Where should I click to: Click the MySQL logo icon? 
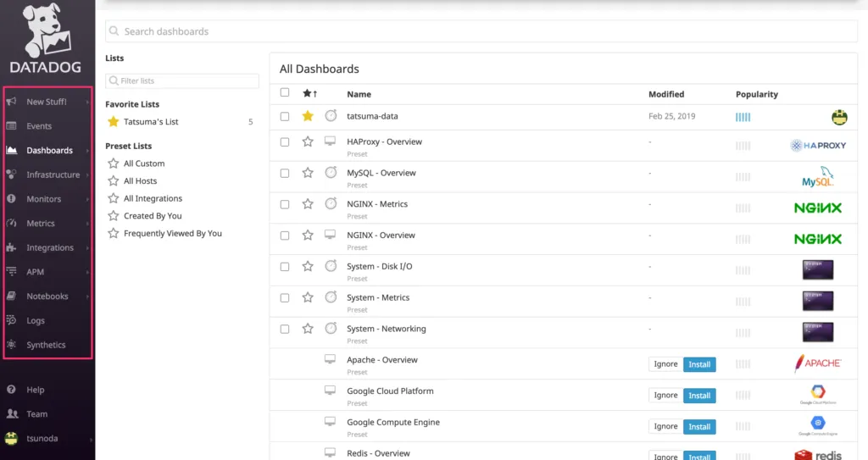coord(818,176)
